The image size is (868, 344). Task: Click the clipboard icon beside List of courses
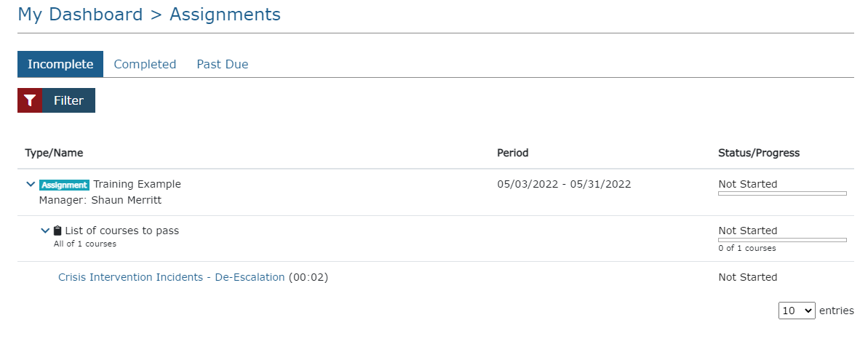[x=58, y=231]
